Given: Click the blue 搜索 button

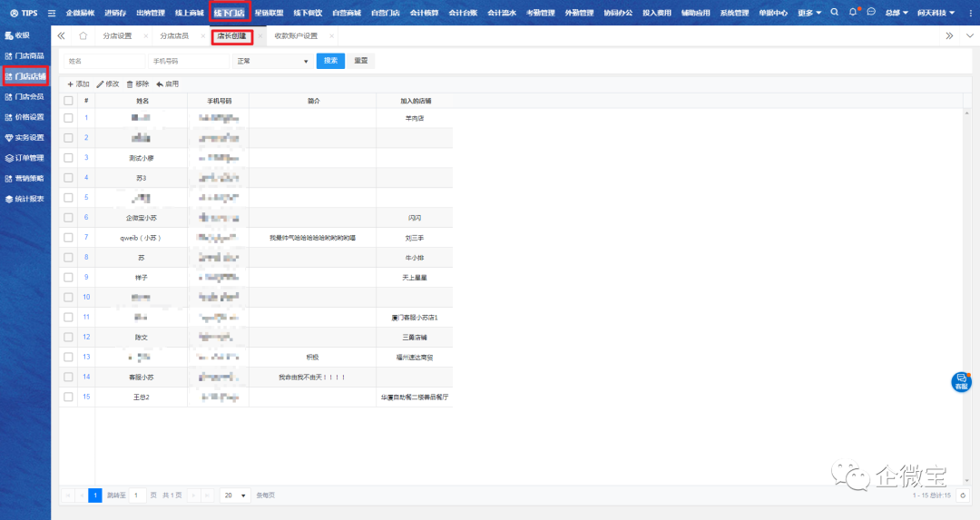Looking at the screenshot, I should [x=330, y=61].
